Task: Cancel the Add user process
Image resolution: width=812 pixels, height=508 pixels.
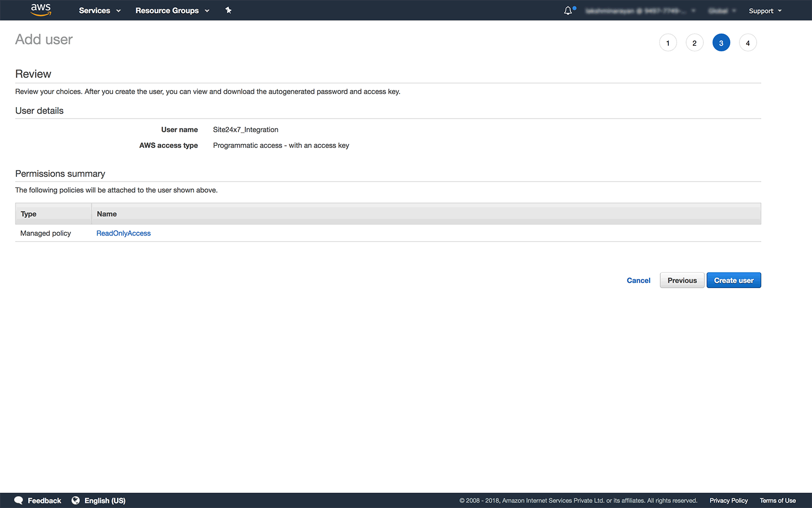Action: [x=638, y=280]
